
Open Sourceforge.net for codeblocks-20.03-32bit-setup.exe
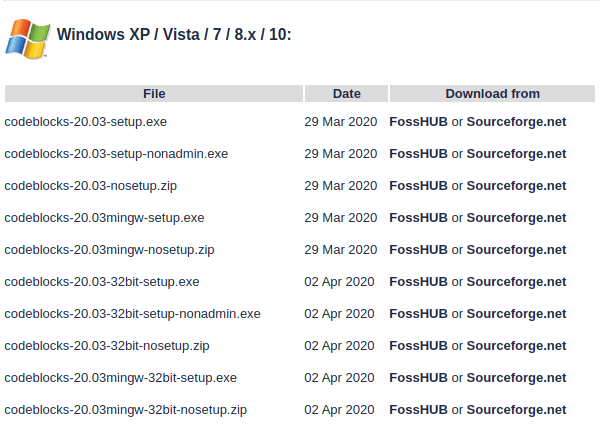(x=516, y=282)
